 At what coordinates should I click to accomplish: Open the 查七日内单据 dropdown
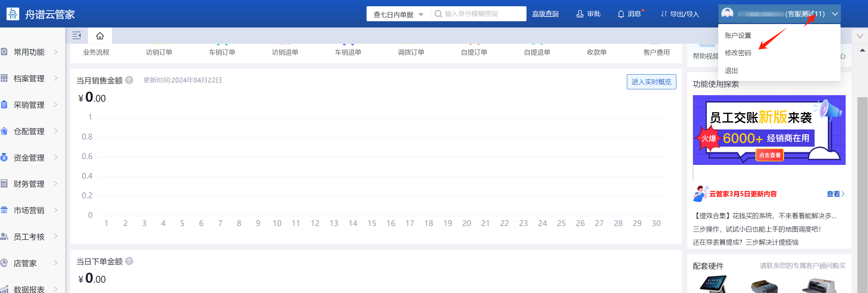tap(398, 14)
